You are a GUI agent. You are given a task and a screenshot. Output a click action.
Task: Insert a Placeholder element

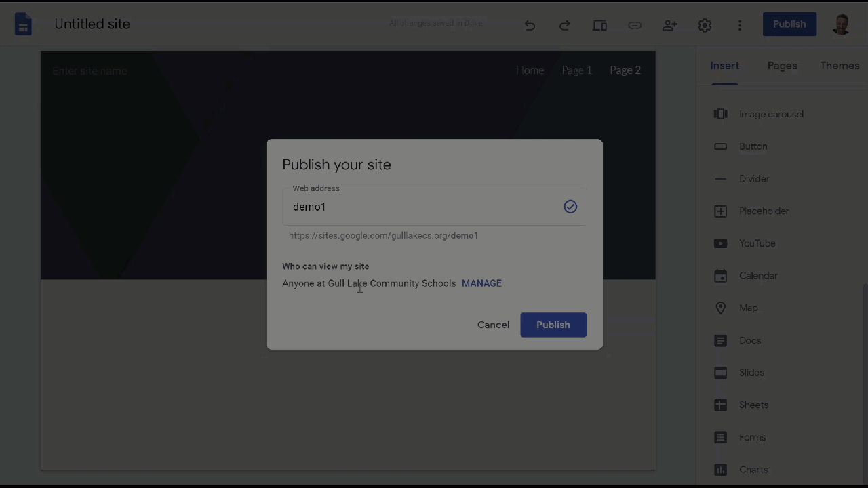751,211
